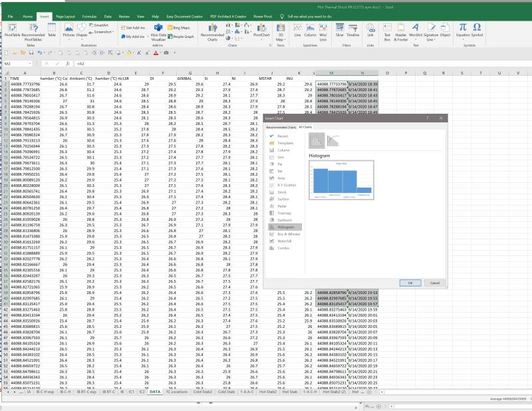Choose the Histogram subtype icon
This screenshot has width=532, height=411.
(x=317, y=140)
